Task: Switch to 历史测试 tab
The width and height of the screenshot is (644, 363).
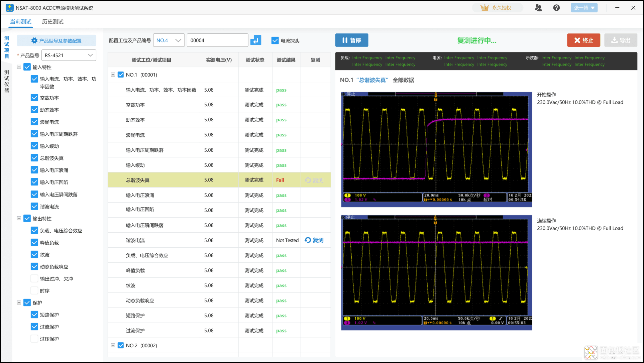Action: coord(53,22)
